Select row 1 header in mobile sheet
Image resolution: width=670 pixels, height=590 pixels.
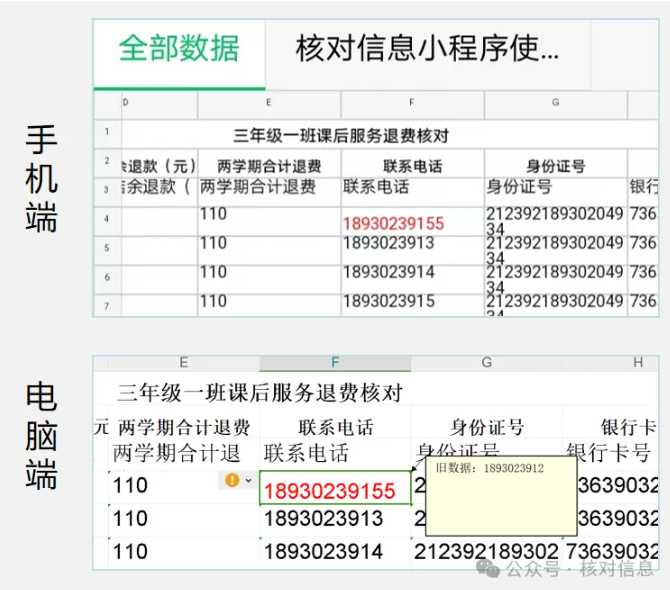107,133
